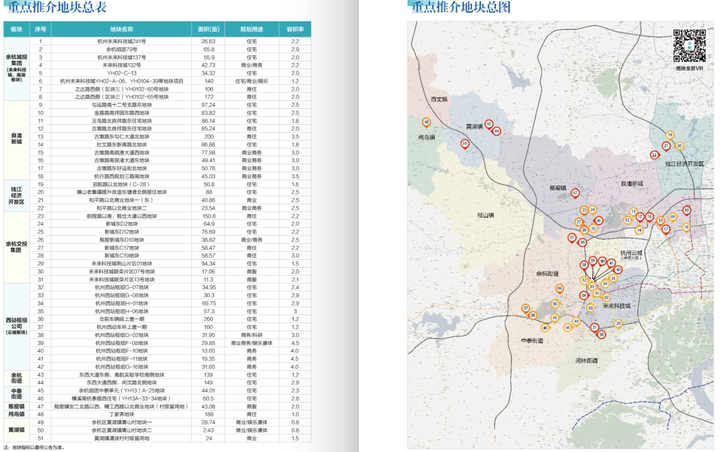Click the 重点推介地块总表 page title
Image resolution: width=720 pixels, height=452 pixels.
(57, 6)
